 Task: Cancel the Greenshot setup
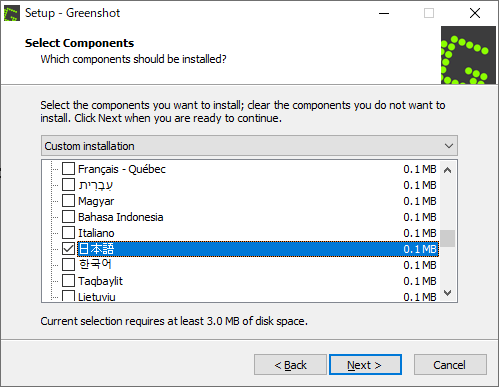pyautogui.click(x=450, y=365)
